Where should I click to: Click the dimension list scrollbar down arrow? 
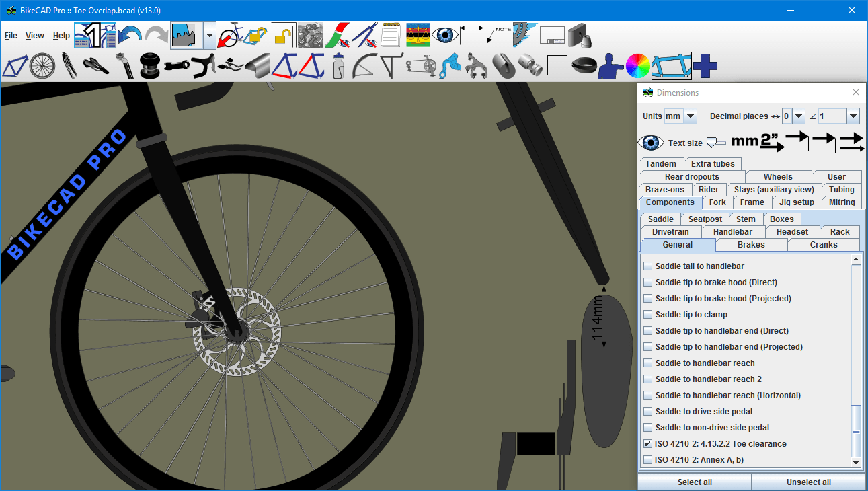tap(855, 463)
